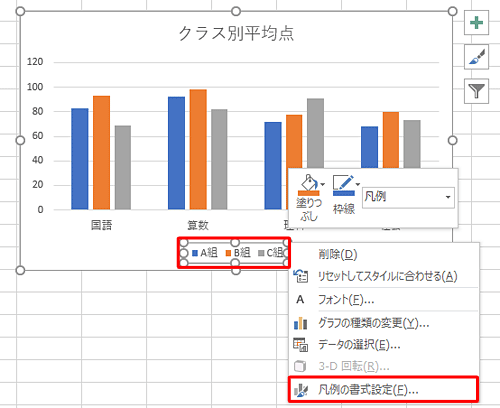The width and height of the screenshot is (500, 408).
Task: Click the format legend icon in menu
Action: coord(301,390)
